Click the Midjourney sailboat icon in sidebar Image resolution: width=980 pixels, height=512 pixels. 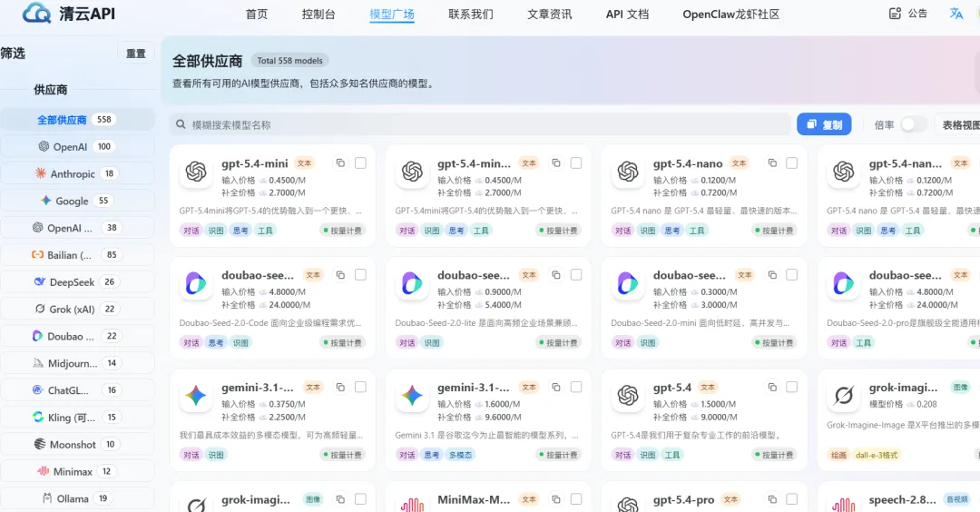click(38, 362)
